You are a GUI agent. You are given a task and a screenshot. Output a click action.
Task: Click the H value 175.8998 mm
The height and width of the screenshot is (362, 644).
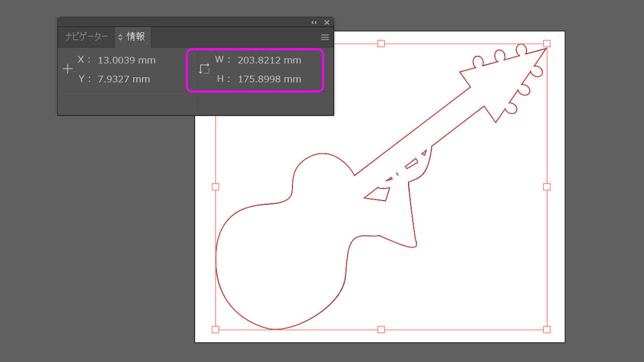(269, 79)
